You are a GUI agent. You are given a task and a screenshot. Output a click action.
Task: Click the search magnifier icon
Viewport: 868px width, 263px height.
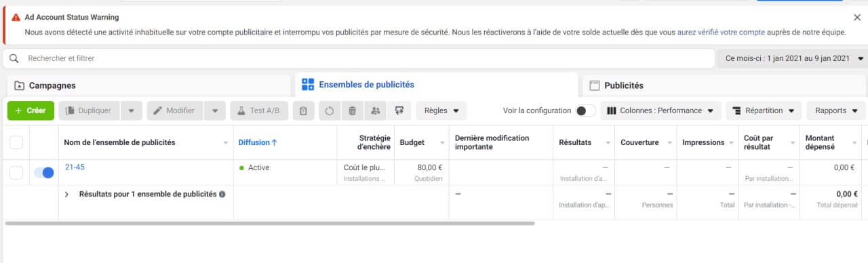pyautogui.click(x=14, y=58)
